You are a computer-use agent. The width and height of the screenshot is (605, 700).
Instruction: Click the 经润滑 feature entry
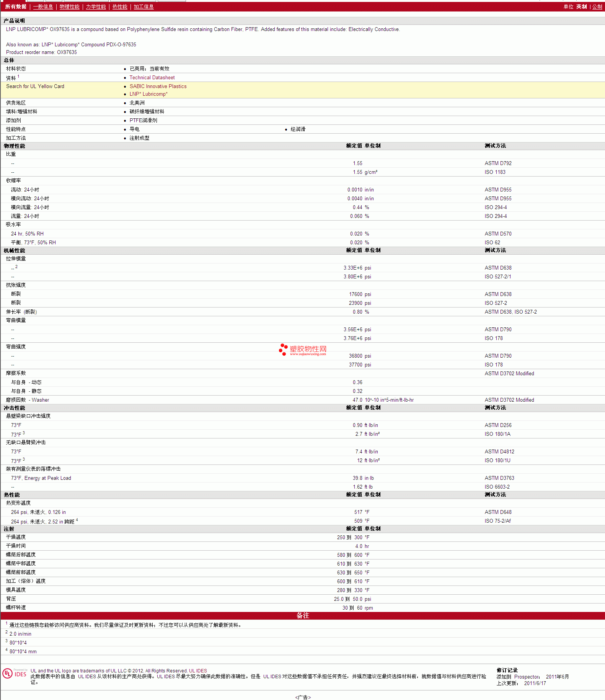point(298,129)
